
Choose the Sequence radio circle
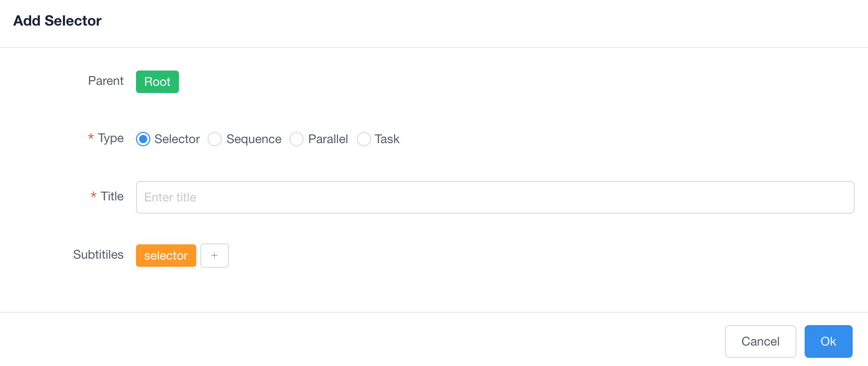(215, 139)
